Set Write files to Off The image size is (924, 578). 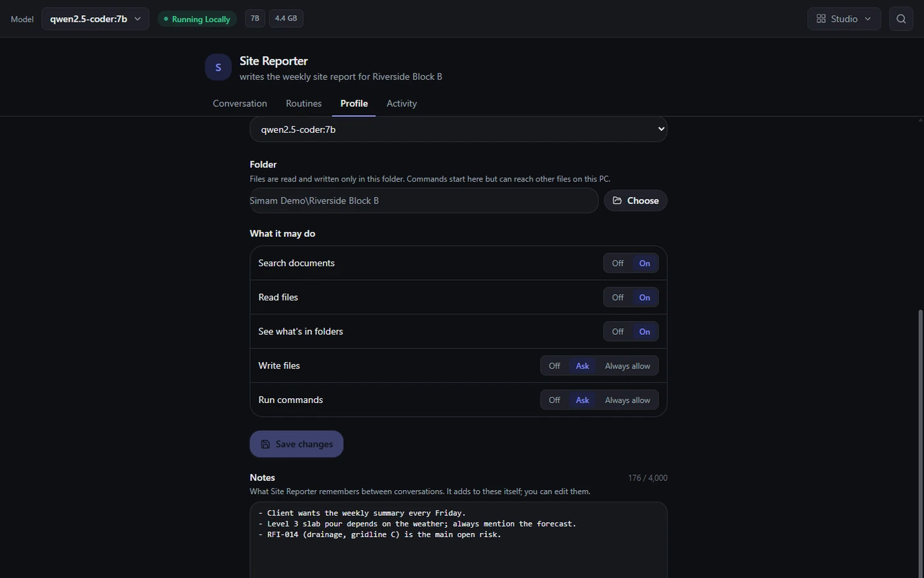(x=554, y=366)
